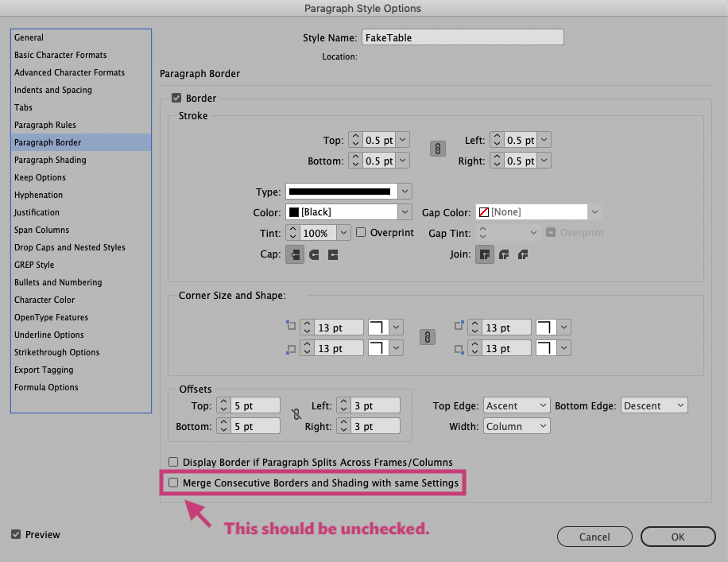
Task: Select the butt cap icon
Action: [295, 255]
